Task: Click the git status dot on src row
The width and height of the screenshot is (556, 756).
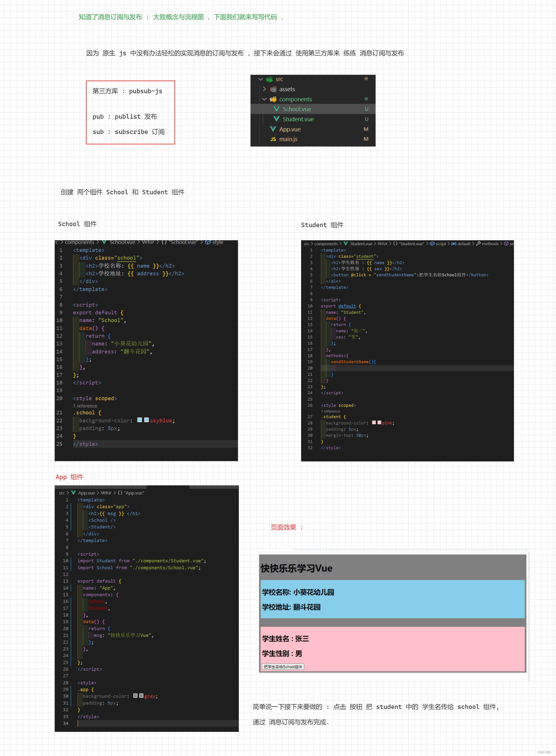Action: coord(366,79)
